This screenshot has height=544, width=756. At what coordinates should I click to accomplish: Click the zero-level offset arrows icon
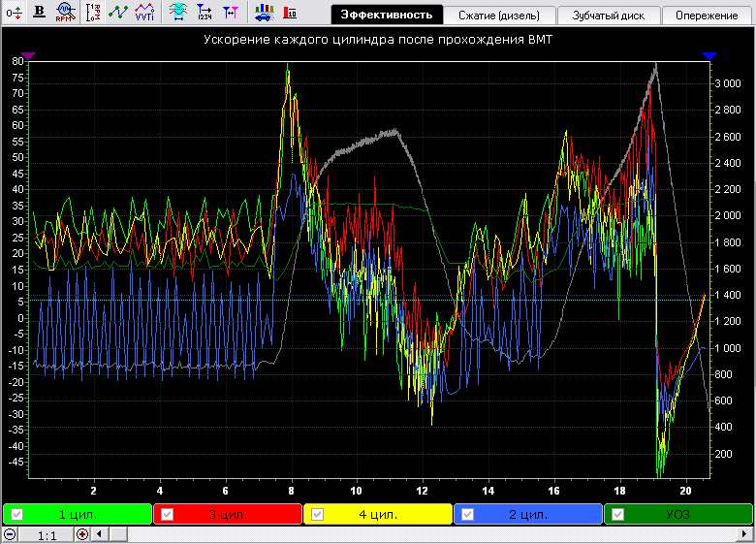coord(14,12)
